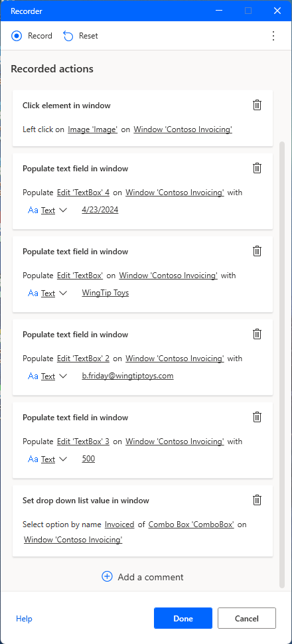The image size is (292, 644).
Task: Expand the Text type dropdown for 4/23/2024
Action: pos(63,210)
